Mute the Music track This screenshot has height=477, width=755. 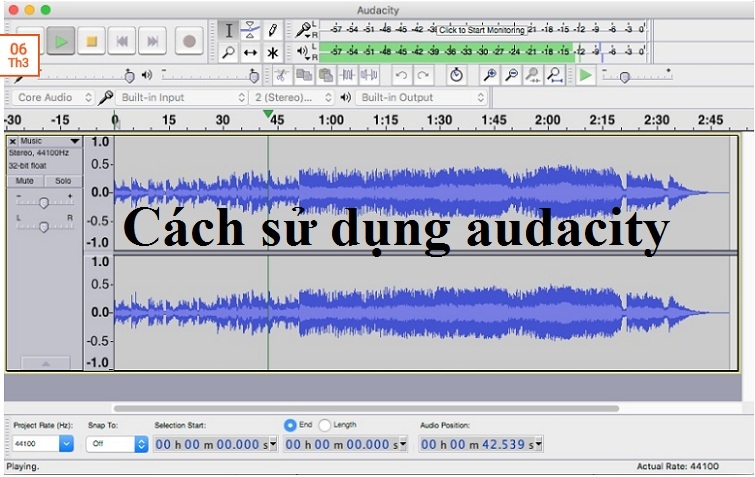25,181
